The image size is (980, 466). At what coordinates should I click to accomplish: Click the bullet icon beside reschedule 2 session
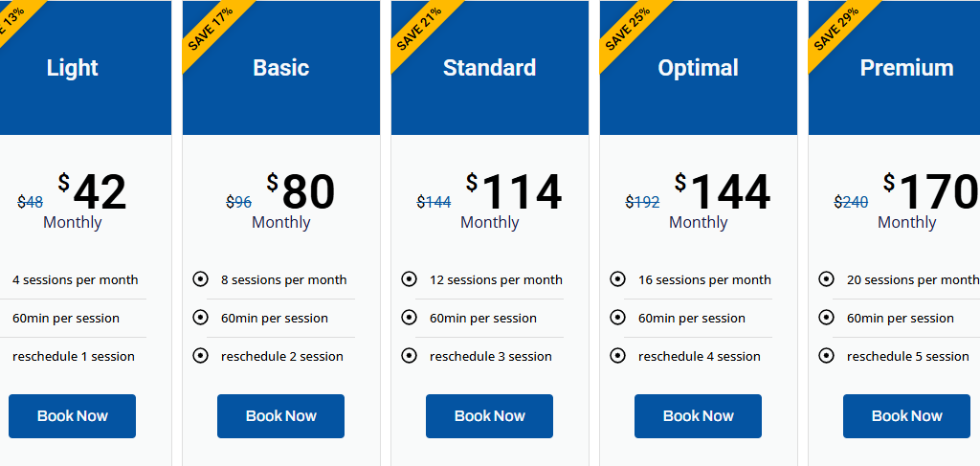200,356
